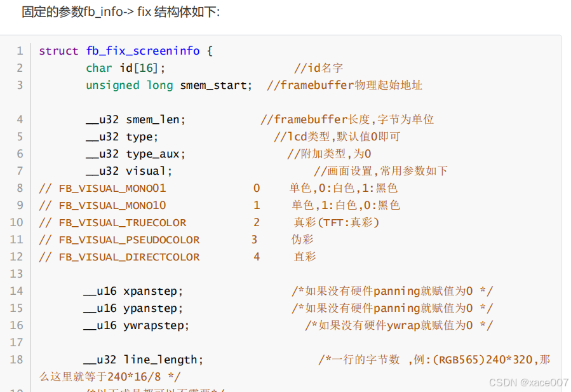Click the CSDN @xace007 watermark

(528, 382)
